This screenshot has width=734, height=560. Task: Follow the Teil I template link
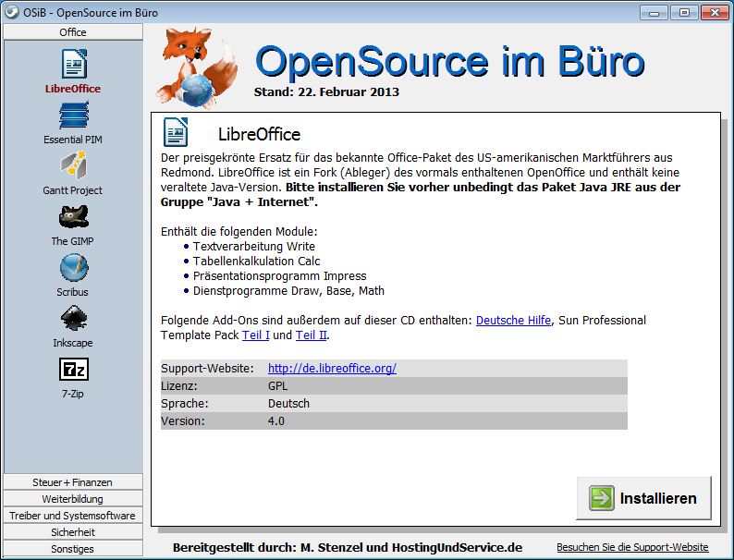click(x=255, y=335)
